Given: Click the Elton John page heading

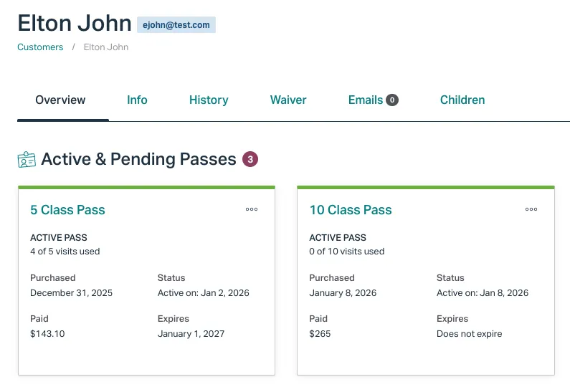Looking at the screenshot, I should [x=75, y=23].
